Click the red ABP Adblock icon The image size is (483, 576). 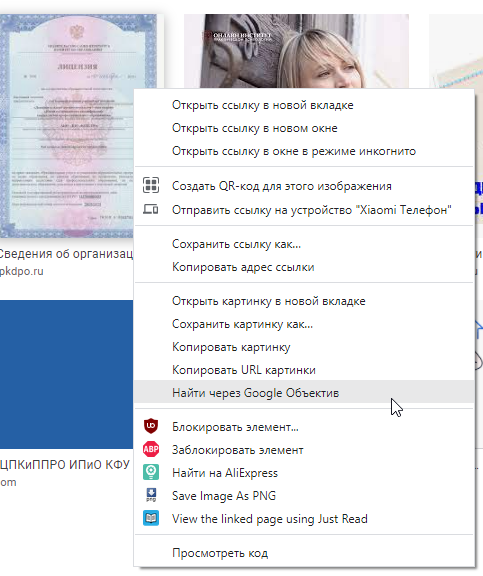[151, 449]
